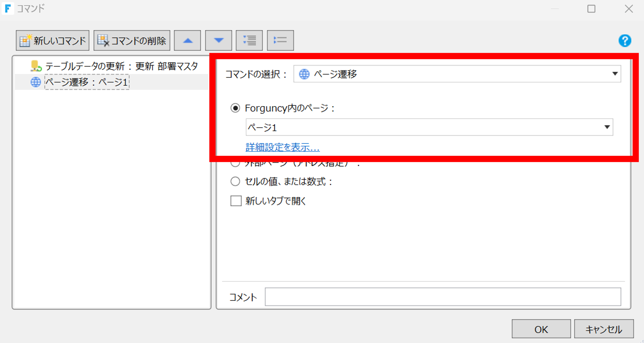This screenshot has width=644, height=343.
Task: Click the コマンドの削除 button
Action: [x=132, y=41]
